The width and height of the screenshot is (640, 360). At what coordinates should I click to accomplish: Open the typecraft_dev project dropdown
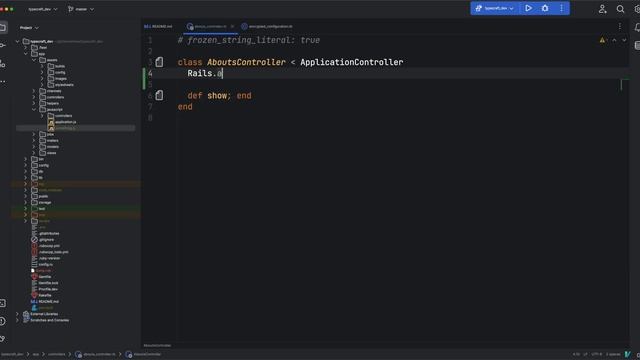click(43, 9)
